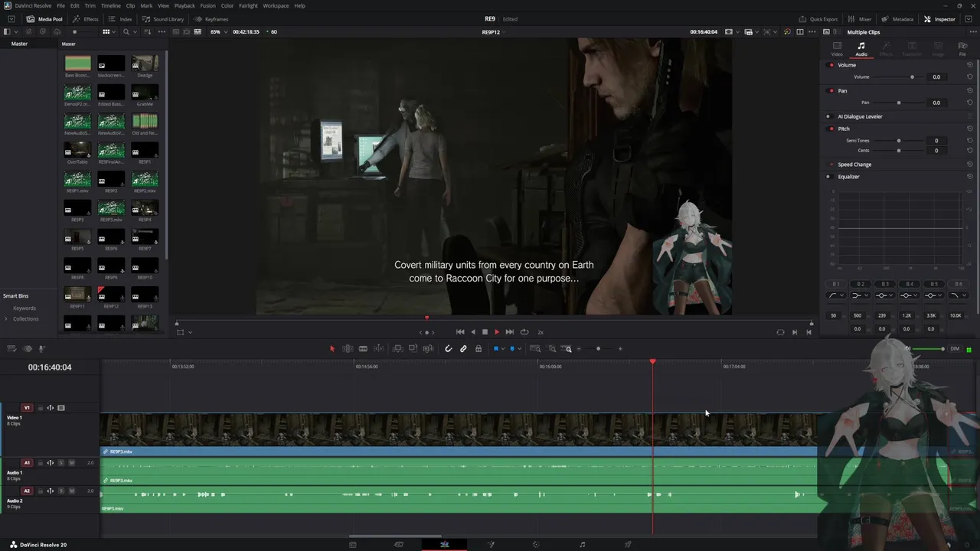Expand the Collections smart bin
The height and width of the screenshot is (551, 980).
click(6, 319)
